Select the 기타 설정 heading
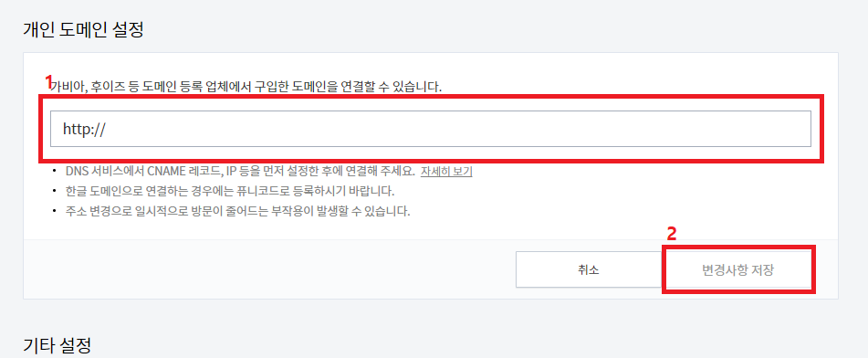The width and height of the screenshot is (868, 358). point(57,345)
